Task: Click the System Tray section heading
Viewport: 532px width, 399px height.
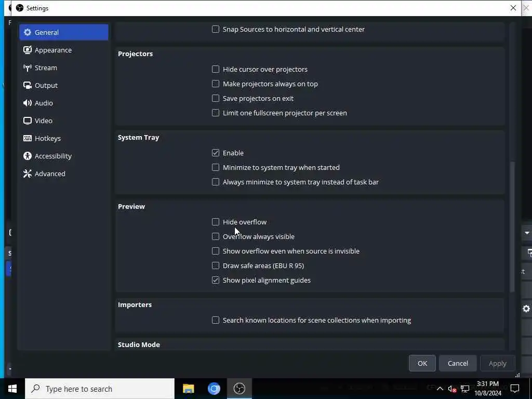Action: coord(138,137)
